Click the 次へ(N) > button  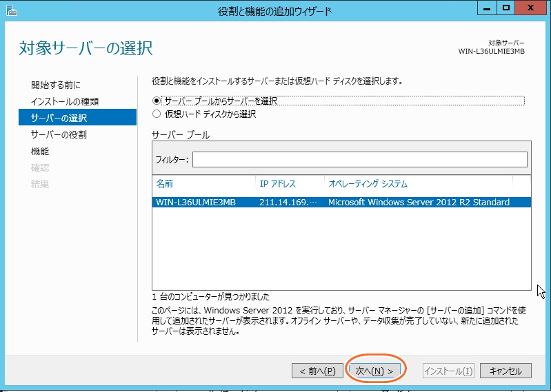[374, 371]
